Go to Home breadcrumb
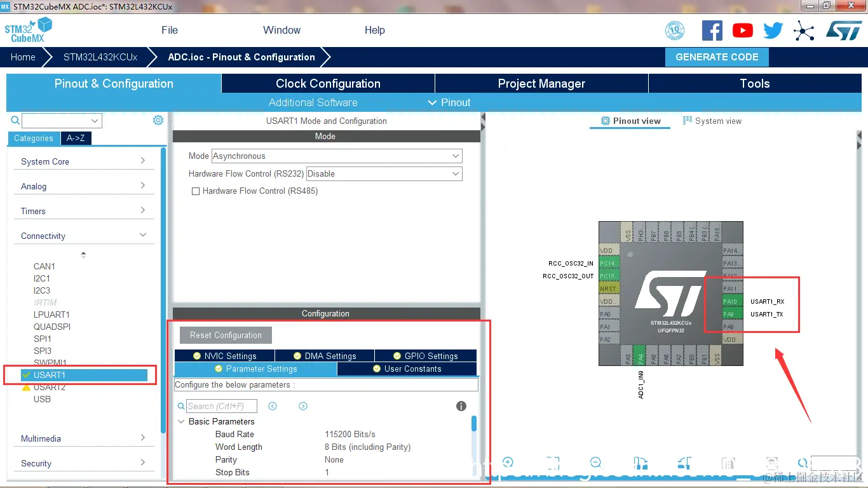Viewport: 868px width, 488px height. point(23,57)
